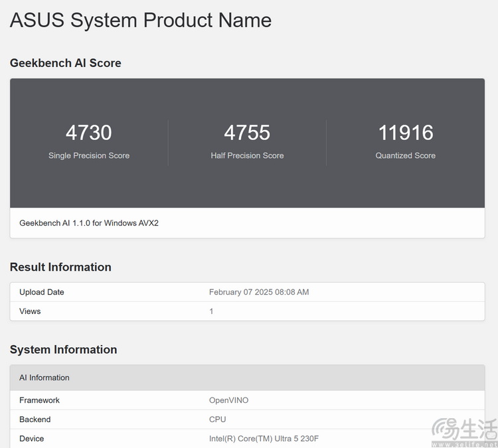The image size is (498, 448).
Task: Select the 4730 single precision score value
Action: [88, 132]
